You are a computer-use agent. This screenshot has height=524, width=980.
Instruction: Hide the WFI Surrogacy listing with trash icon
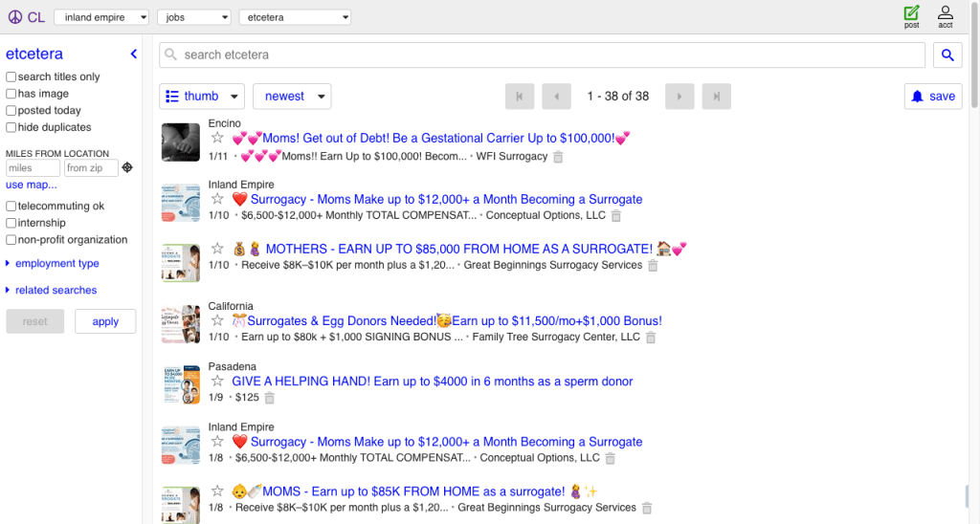click(x=558, y=157)
